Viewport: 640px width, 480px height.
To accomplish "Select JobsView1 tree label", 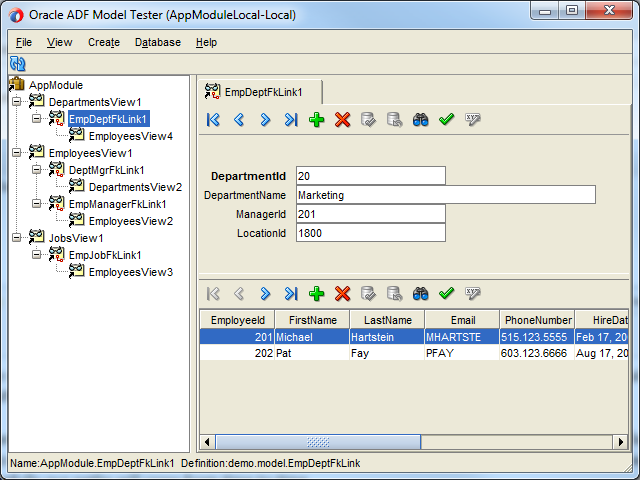I will click(x=76, y=238).
